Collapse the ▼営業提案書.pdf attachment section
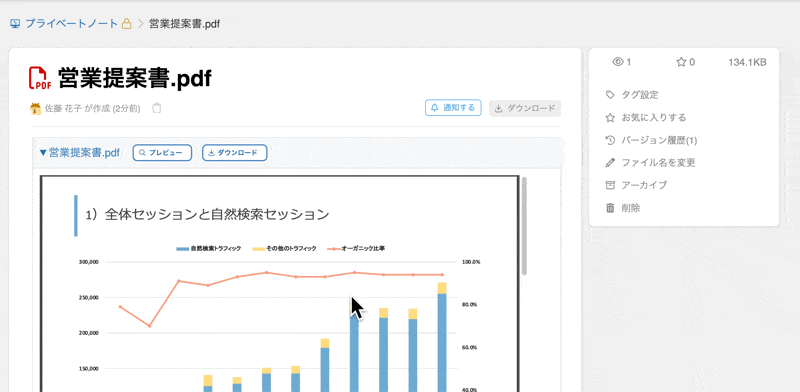This screenshot has height=392, width=800. 80,153
